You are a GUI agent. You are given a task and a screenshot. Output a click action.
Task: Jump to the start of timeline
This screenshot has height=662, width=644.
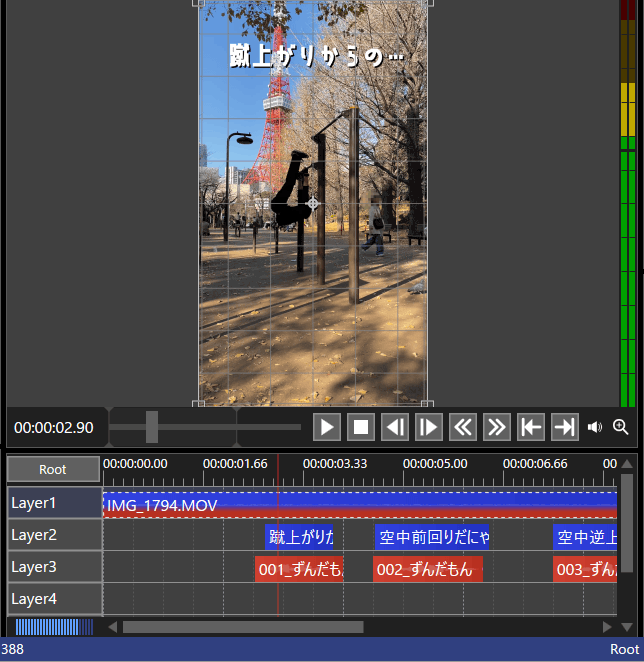click(x=530, y=428)
